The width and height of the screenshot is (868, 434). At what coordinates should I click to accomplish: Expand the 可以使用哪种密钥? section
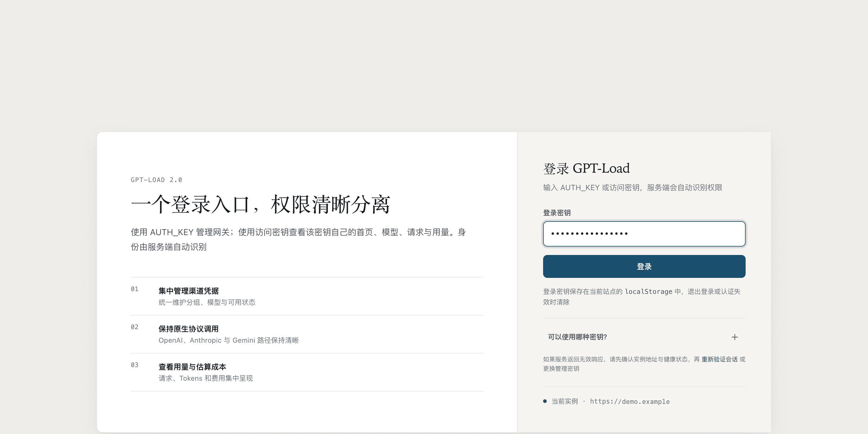coord(644,337)
